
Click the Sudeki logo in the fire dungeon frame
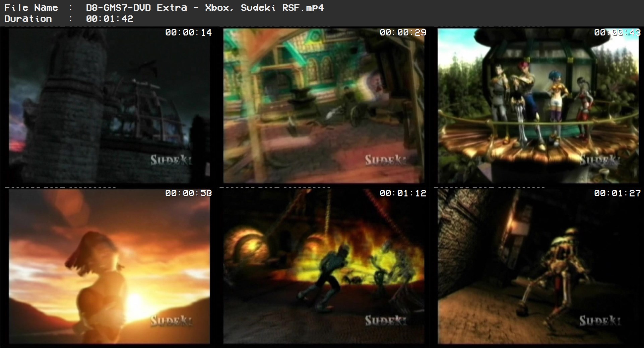click(x=386, y=321)
